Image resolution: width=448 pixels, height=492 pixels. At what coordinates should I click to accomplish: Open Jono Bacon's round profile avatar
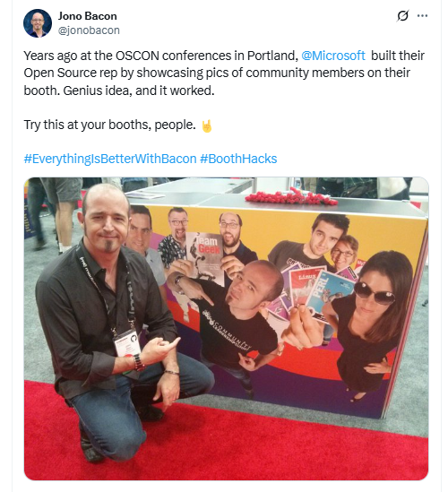[38, 23]
